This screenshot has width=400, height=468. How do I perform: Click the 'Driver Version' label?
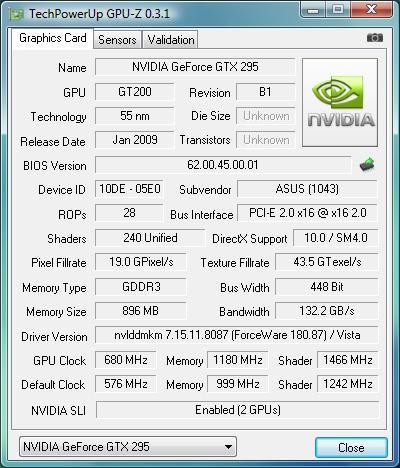(x=54, y=337)
